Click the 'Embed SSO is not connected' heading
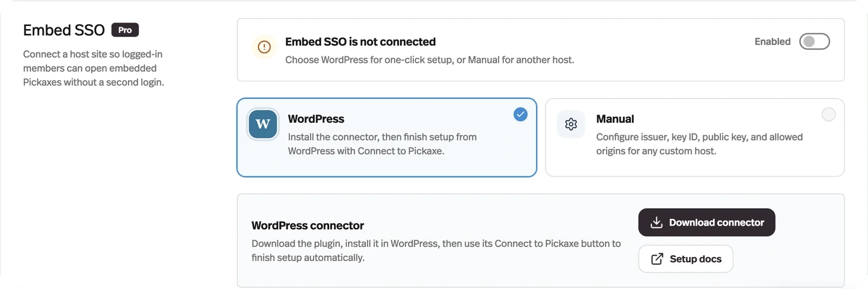This screenshot has height=289, width=868. tap(360, 42)
